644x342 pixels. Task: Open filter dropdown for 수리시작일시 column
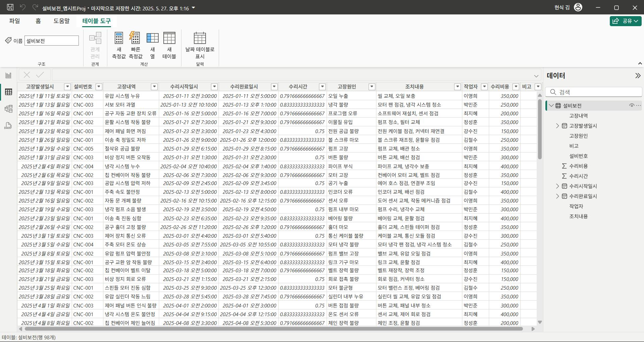pyautogui.click(x=214, y=87)
